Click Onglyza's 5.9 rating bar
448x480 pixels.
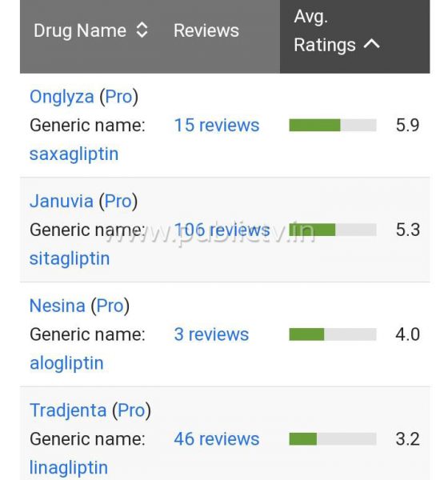click(333, 126)
